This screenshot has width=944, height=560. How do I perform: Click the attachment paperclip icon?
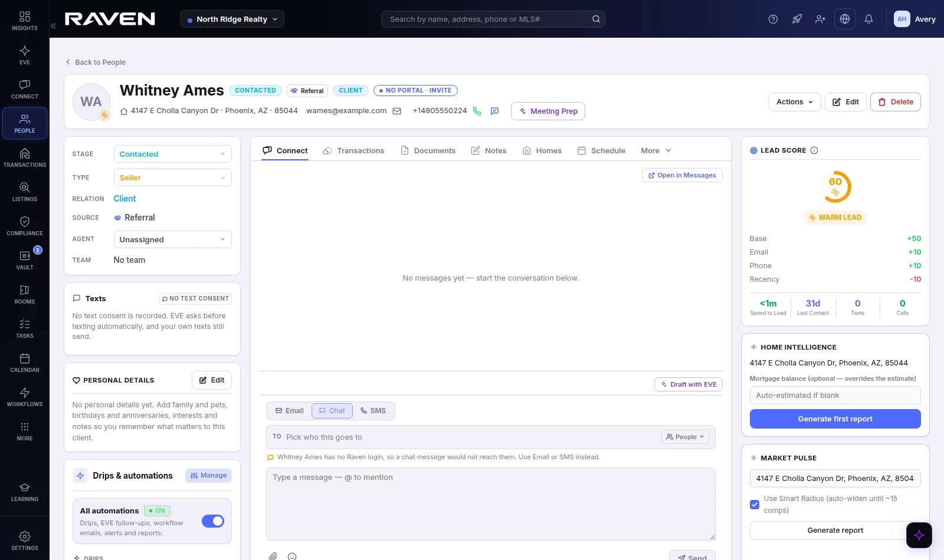[x=273, y=556]
